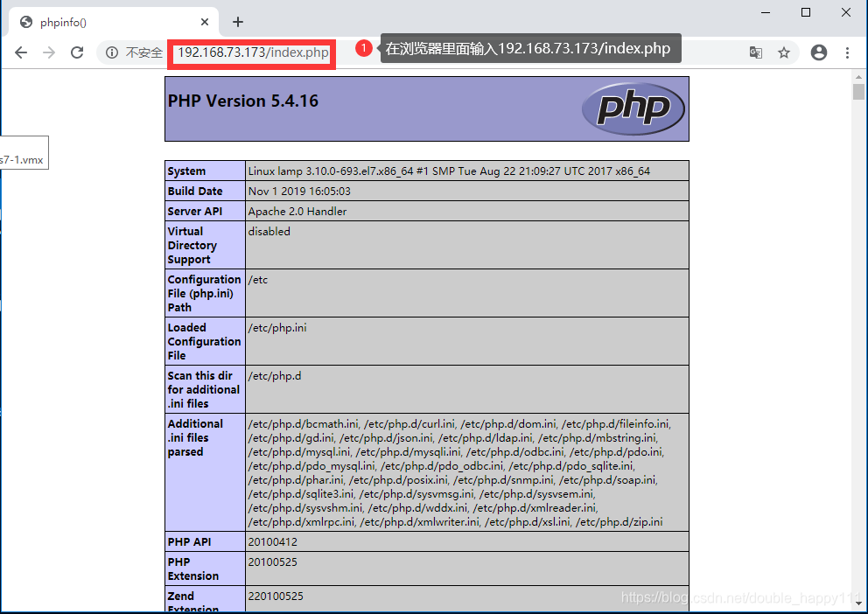Image resolution: width=868 pixels, height=614 pixels.
Task: Click 'Loaded Configuration File' label
Action: (x=204, y=341)
